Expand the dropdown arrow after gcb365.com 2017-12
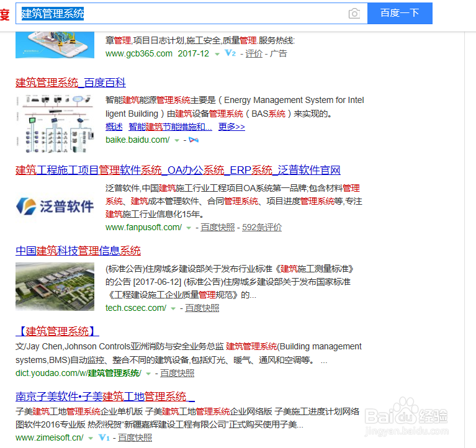This screenshot has height=448, width=476. click(217, 55)
